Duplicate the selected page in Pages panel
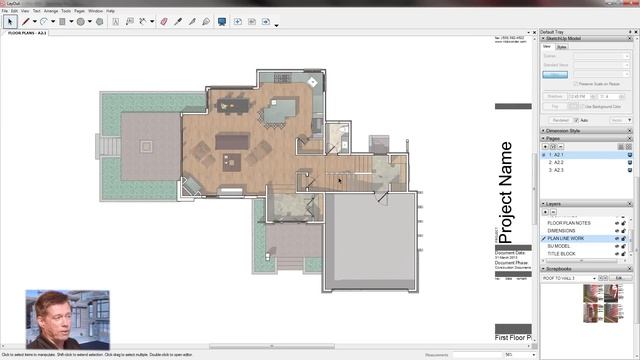This screenshot has width=640, height=360. [x=553, y=147]
